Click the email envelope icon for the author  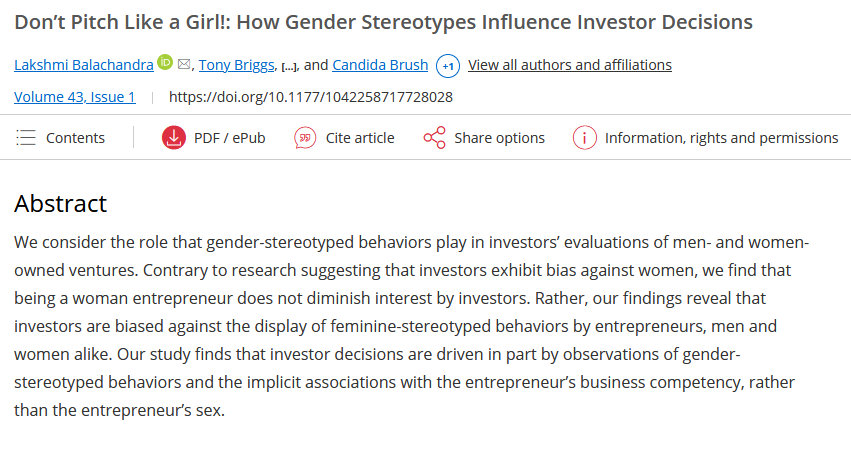point(184,65)
